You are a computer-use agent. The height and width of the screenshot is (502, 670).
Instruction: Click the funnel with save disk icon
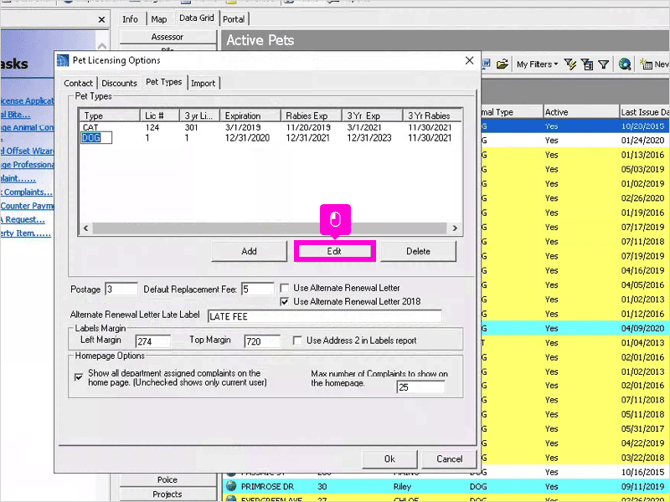point(588,64)
